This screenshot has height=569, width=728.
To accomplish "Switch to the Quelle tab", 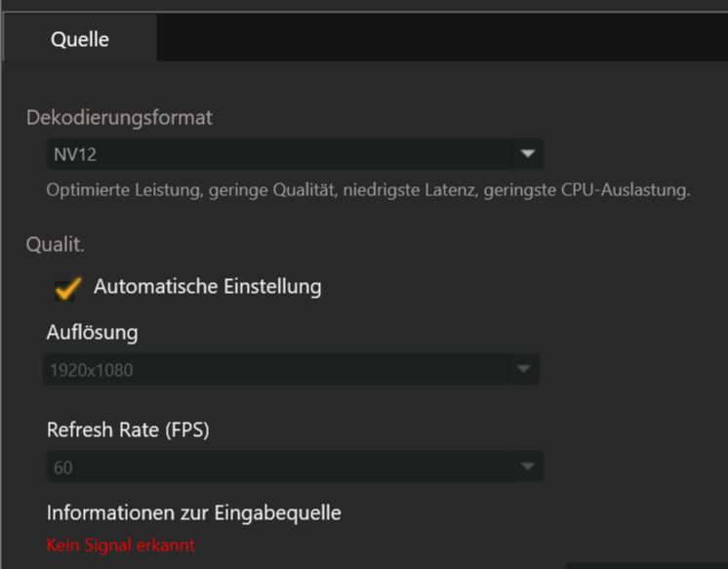I will coord(80,40).
